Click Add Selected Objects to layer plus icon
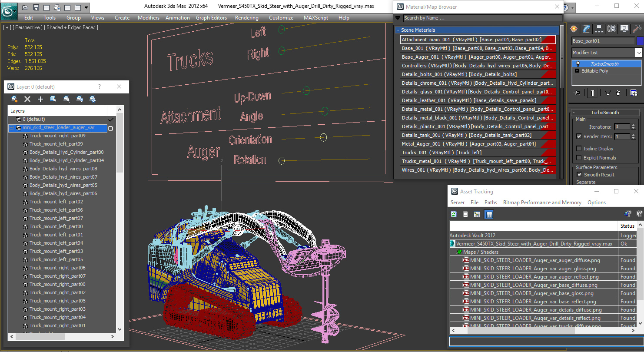Image resolution: width=644 pixels, height=352 pixels. (40, 99)
